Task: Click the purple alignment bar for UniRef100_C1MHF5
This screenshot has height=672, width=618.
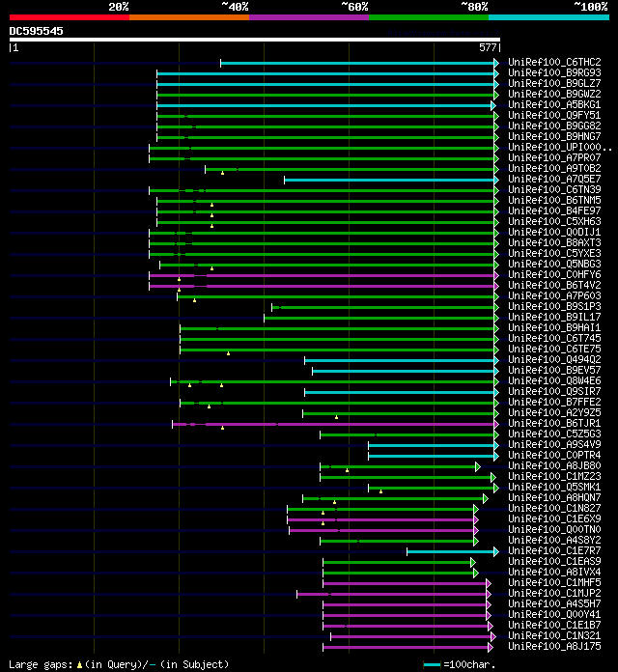Action: 405,583
